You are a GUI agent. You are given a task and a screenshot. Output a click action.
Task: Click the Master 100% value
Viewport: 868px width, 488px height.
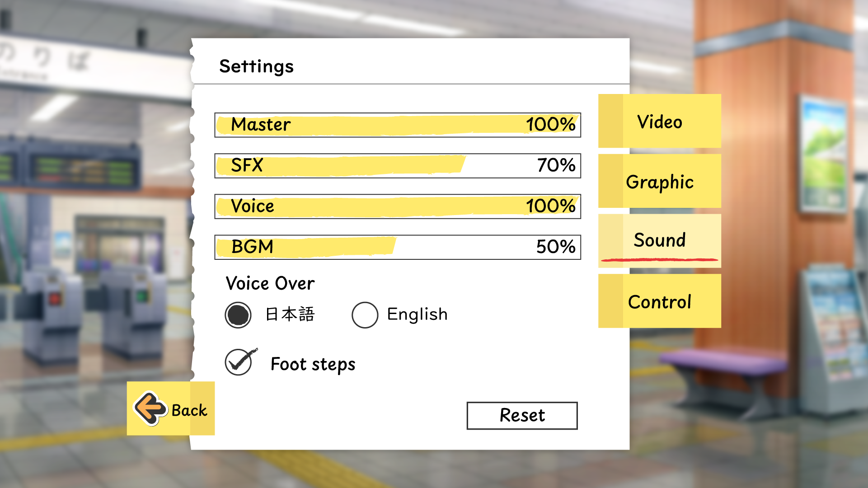click(551, 125)
